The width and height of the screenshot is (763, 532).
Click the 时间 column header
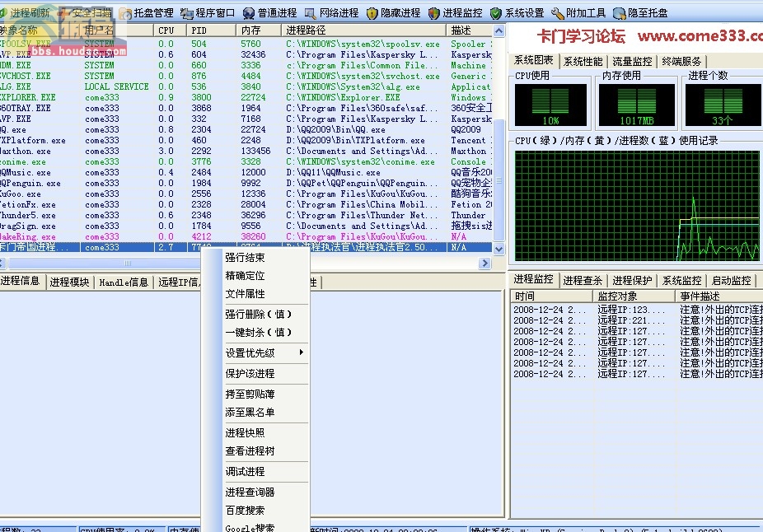[551, 296]
